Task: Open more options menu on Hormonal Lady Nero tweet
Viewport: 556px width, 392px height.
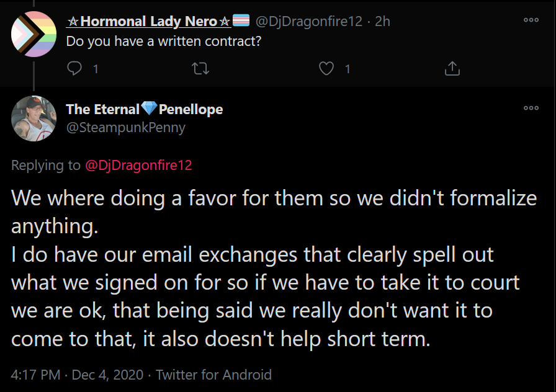Action: (x=531, y=20)
